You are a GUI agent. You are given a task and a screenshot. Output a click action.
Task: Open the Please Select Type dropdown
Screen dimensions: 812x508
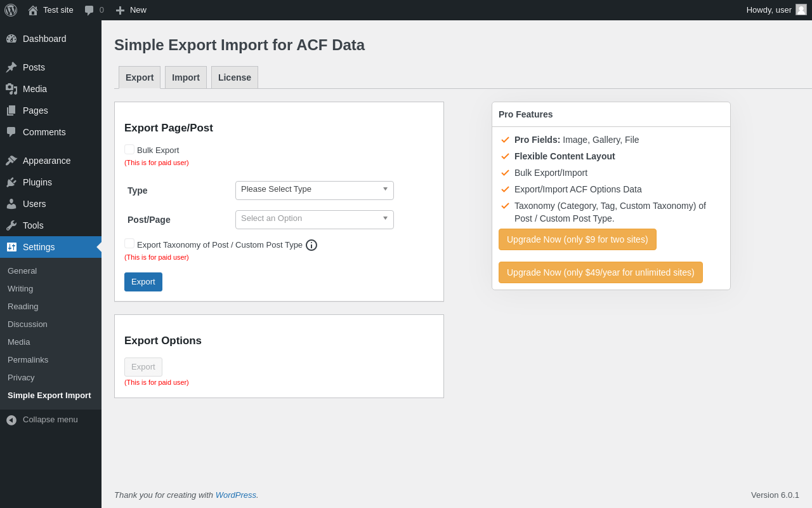click(x=314, y=190)
